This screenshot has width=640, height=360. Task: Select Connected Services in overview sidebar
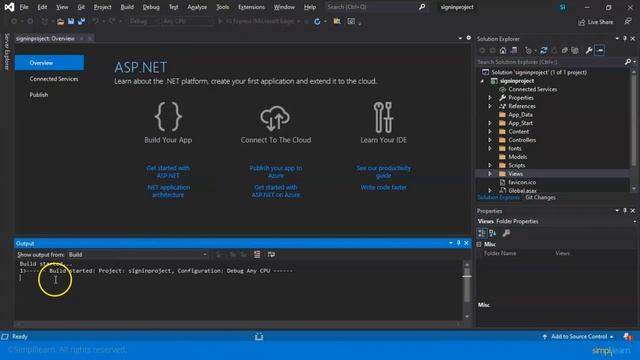point(53,79)
